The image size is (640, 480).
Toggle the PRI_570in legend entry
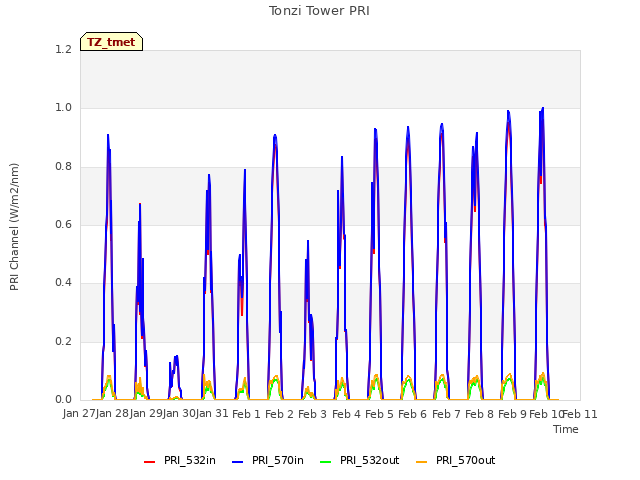coord(268,460)
